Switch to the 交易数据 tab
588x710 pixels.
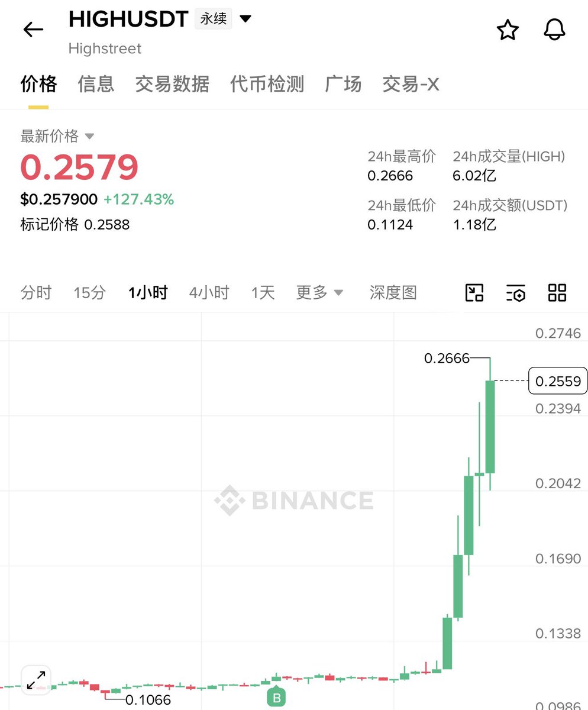pos(172,84)
